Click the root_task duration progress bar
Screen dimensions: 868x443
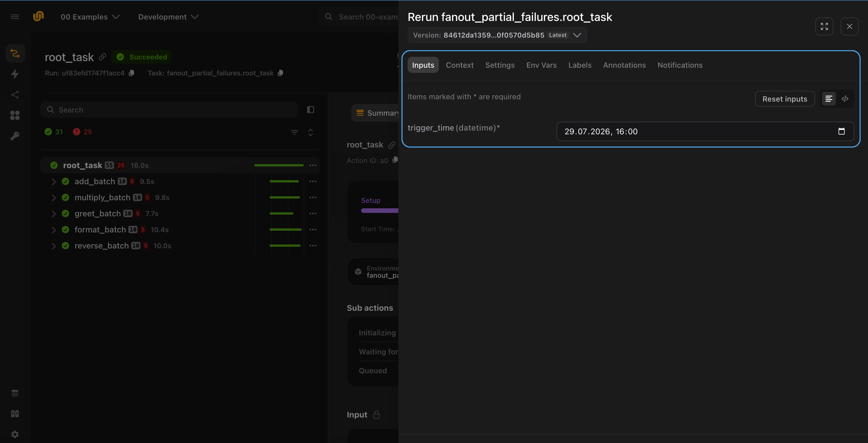[x=279, y=166]
